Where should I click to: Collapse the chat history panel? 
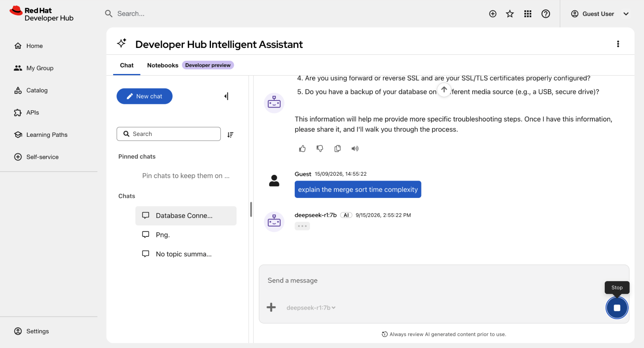[226, 96]
